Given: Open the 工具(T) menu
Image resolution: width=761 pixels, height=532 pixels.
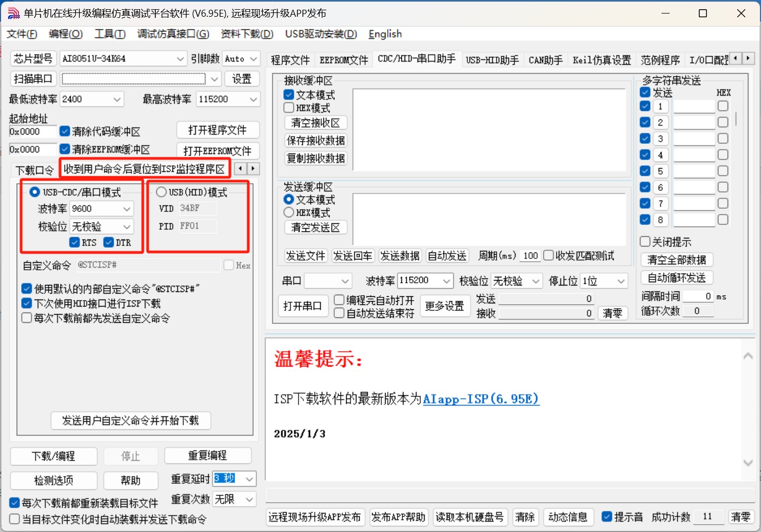Looking at the screenshot, I should [110, 34].
